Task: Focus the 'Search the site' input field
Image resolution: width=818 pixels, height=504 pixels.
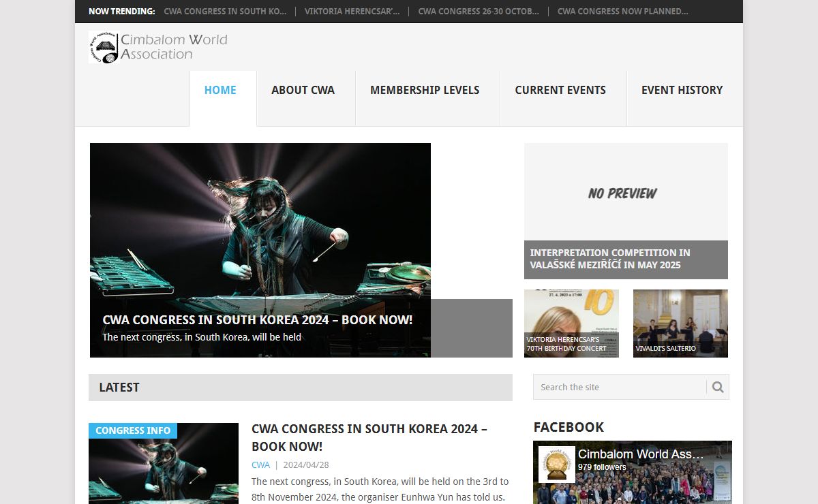Action: point(620,387)
